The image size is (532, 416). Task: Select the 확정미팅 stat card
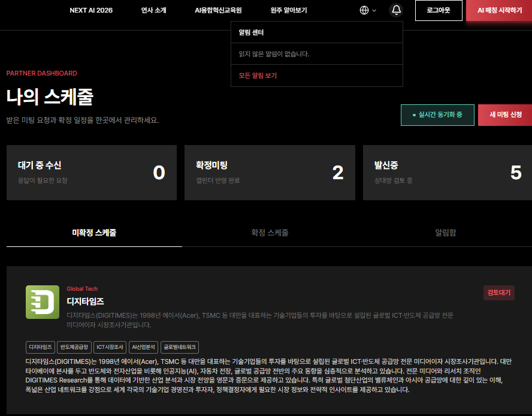coord(270,173)
